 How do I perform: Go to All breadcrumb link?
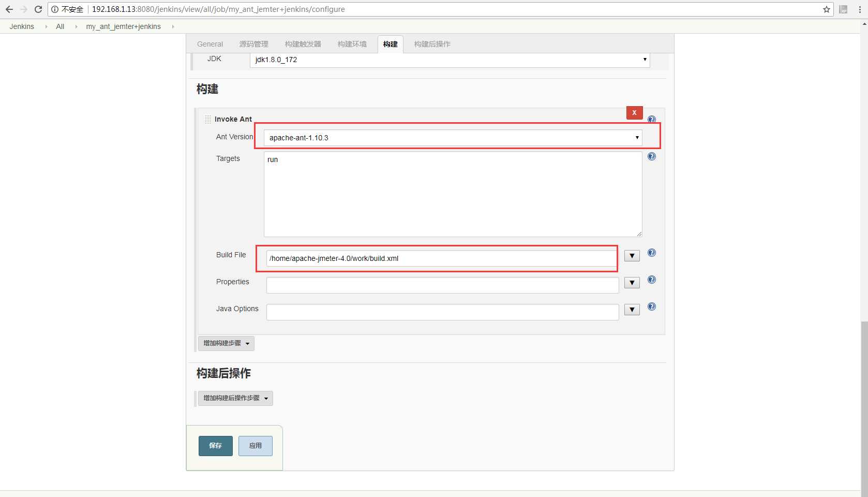pos(60,26)
